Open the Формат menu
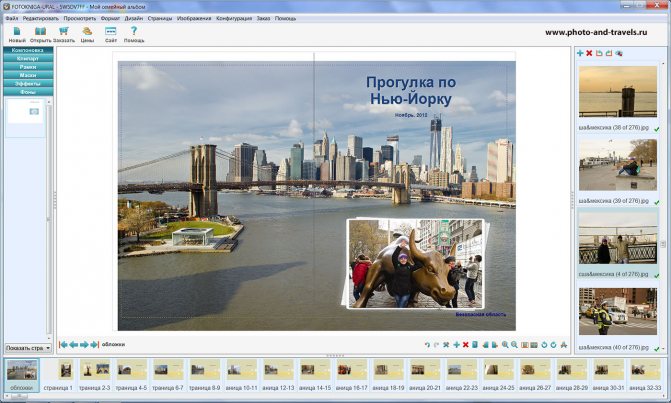Screen dimensions: 671x403 coord(110,18)
